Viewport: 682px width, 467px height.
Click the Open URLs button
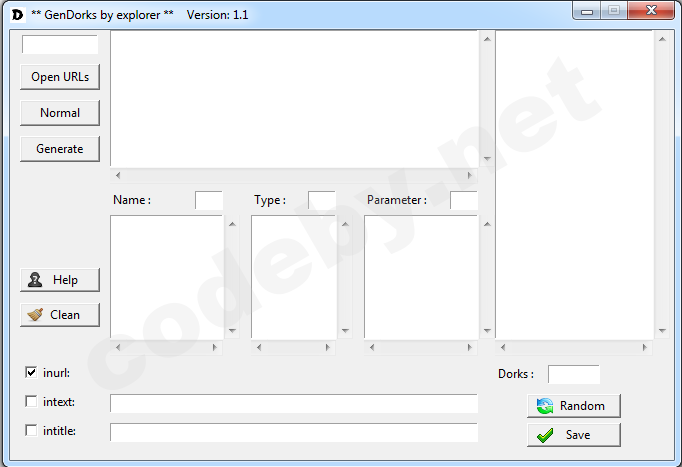[x=60, y=77]
